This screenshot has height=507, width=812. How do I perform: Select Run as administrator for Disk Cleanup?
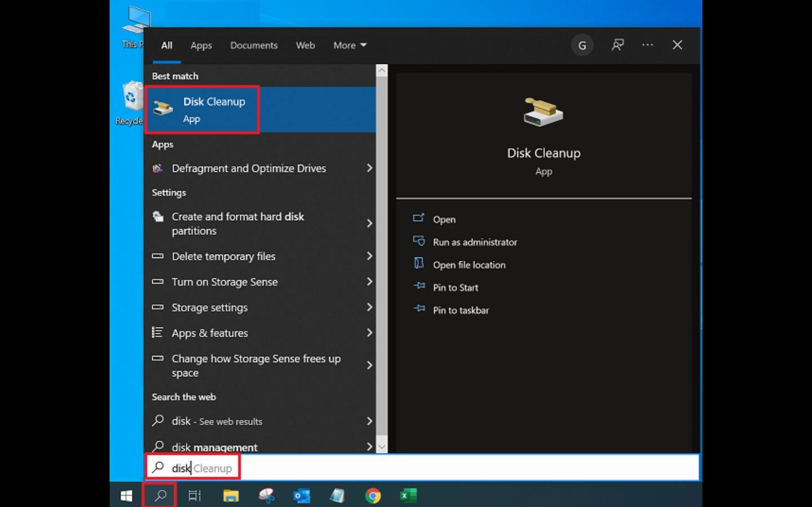474,242
